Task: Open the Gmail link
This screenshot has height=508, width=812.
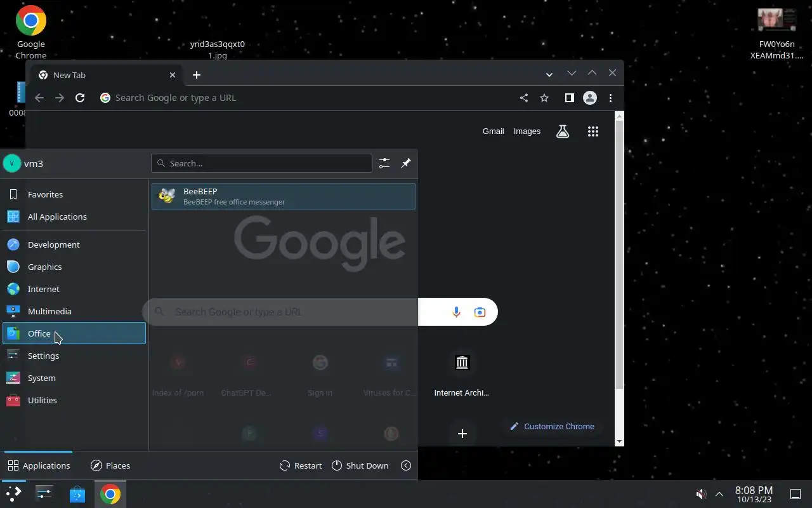Action: [x=493, y=131]
